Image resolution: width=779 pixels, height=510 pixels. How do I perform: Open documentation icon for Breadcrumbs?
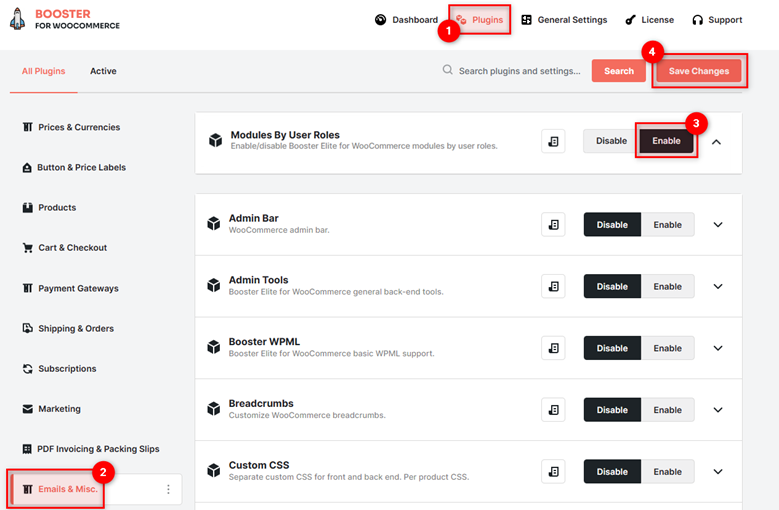553,410
